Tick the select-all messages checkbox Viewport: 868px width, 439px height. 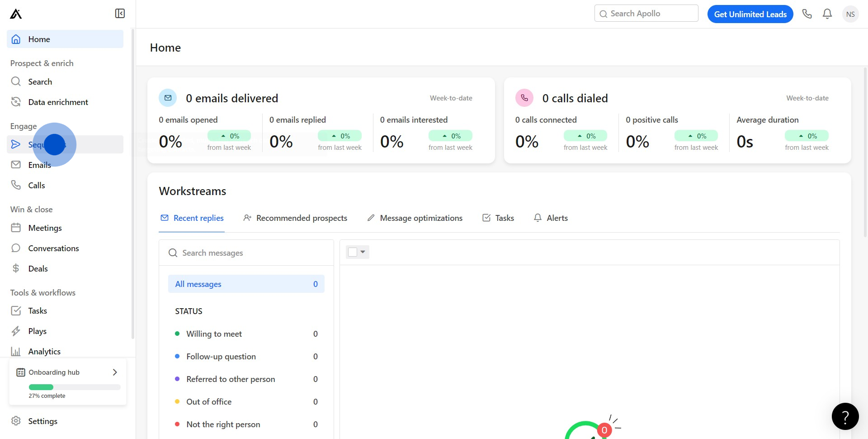353,252
